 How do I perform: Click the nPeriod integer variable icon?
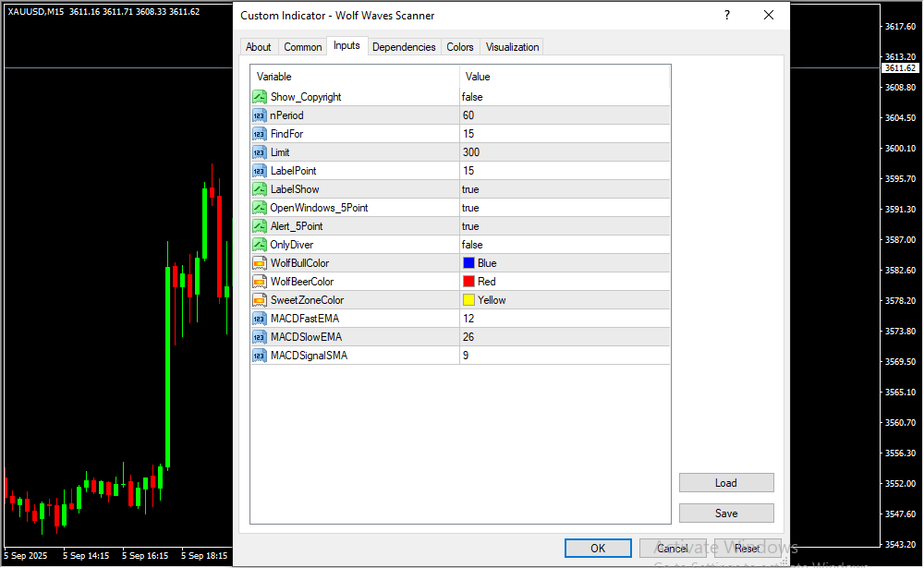pyautogui.click(x=259, y=115)
